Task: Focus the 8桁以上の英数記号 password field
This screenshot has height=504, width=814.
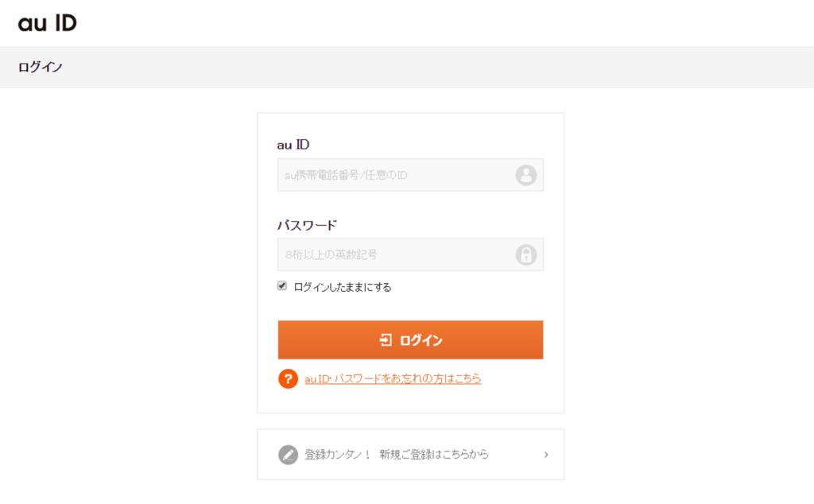Action: point(410,255)
